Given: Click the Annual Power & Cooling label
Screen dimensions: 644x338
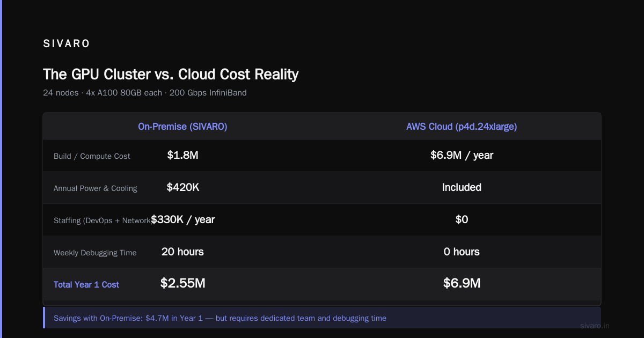Looking at the screenshot, I should click(x=96, y=188).
